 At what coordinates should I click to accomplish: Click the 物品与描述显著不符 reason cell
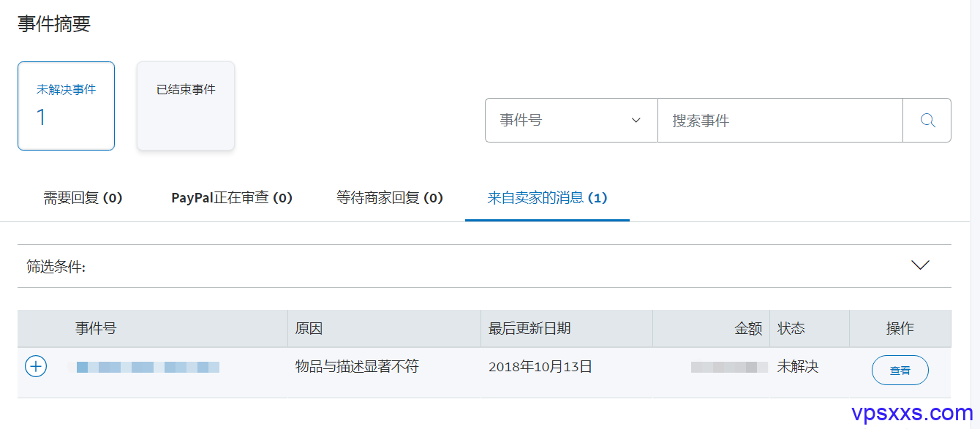click(357, 367)
